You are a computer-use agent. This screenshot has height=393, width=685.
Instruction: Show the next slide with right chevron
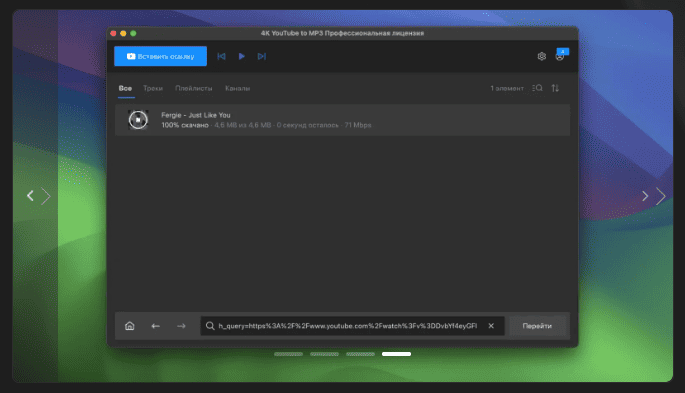pyautogui.click(x=645, y=196)
